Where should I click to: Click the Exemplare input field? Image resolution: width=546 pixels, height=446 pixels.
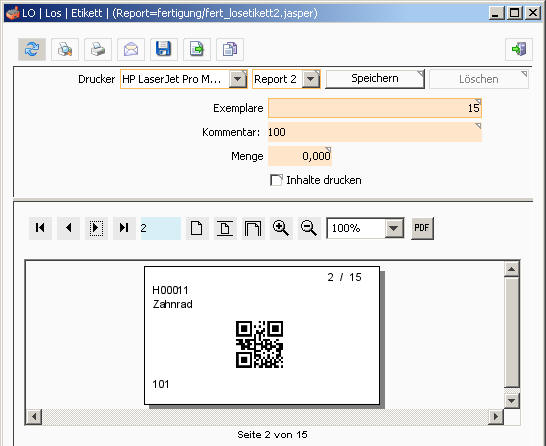375,108
